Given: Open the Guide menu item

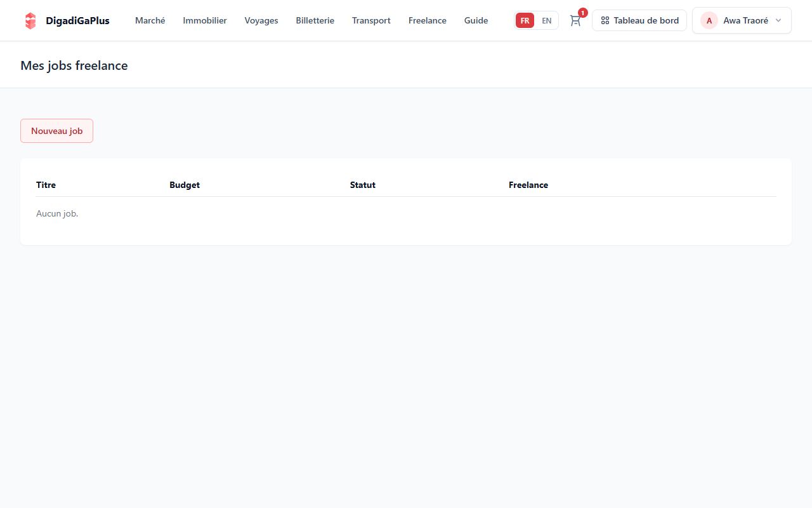Looking at the screenshot, I should [476, 20].
